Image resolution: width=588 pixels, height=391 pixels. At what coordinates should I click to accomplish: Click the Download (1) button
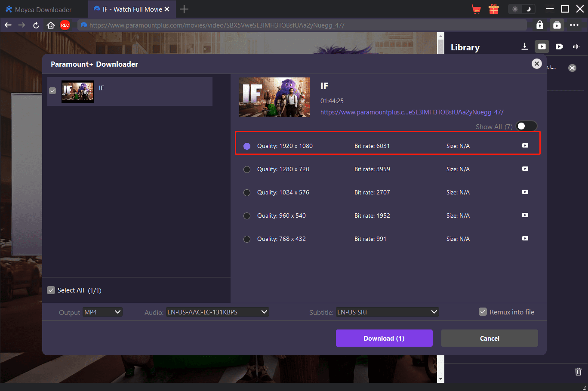tap(384, 338)
